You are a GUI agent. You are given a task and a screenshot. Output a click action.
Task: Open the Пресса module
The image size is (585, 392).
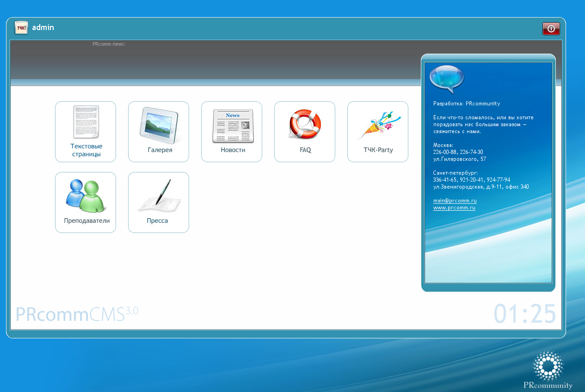[x=158, y=202]
